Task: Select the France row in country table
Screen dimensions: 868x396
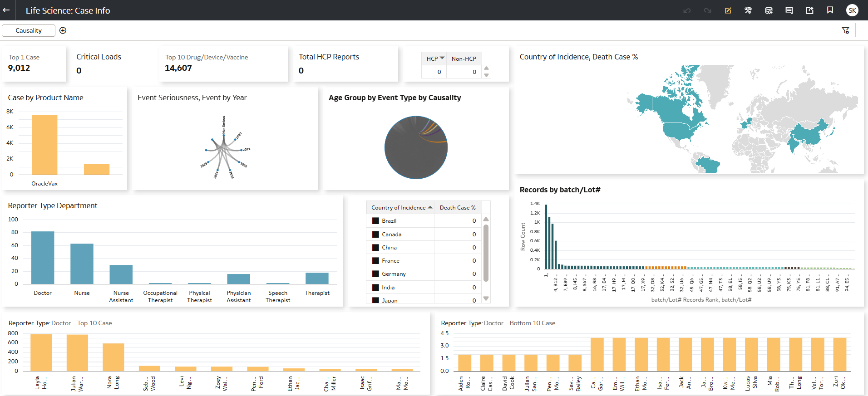Action: pos(424,261)
